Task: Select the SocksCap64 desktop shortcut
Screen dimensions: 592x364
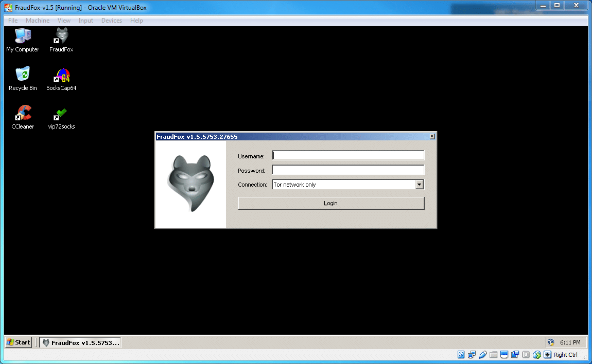Action: pos(61,76)
